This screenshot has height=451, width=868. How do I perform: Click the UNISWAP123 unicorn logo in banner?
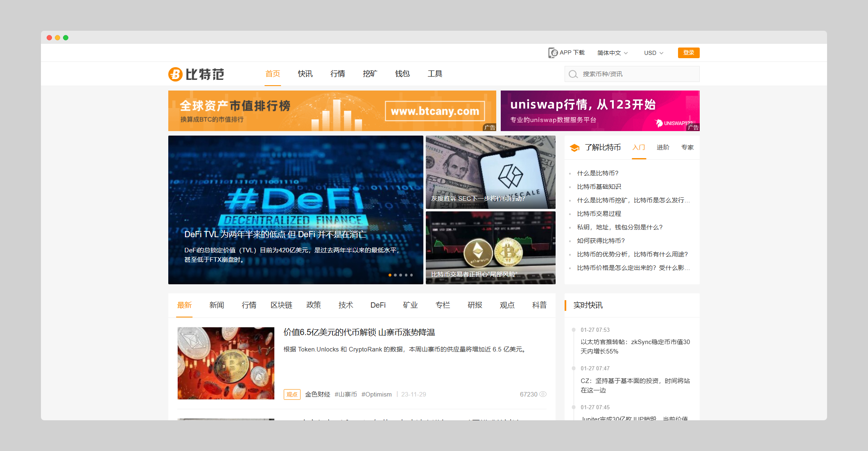coord(659,123)
